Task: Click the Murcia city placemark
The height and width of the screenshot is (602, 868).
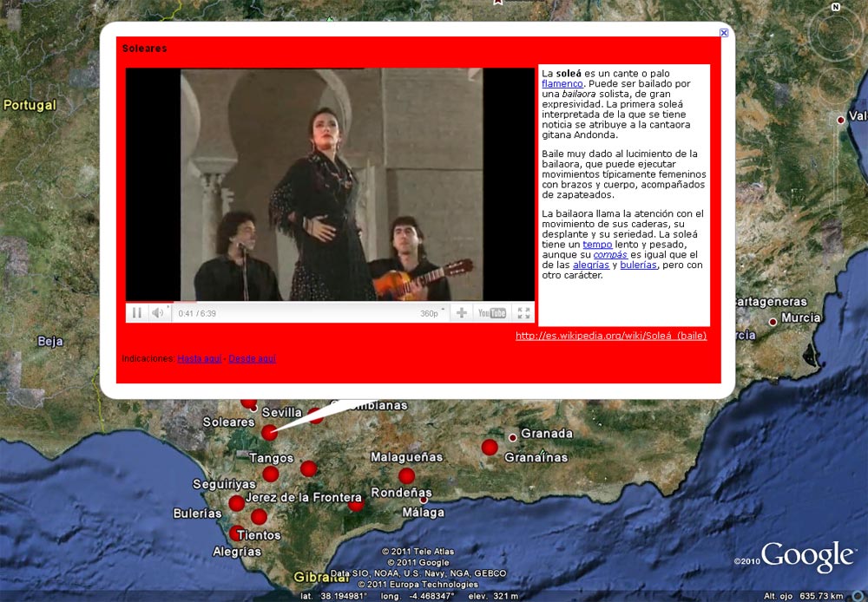Action: pyautogui.click(x=773, y=322)
